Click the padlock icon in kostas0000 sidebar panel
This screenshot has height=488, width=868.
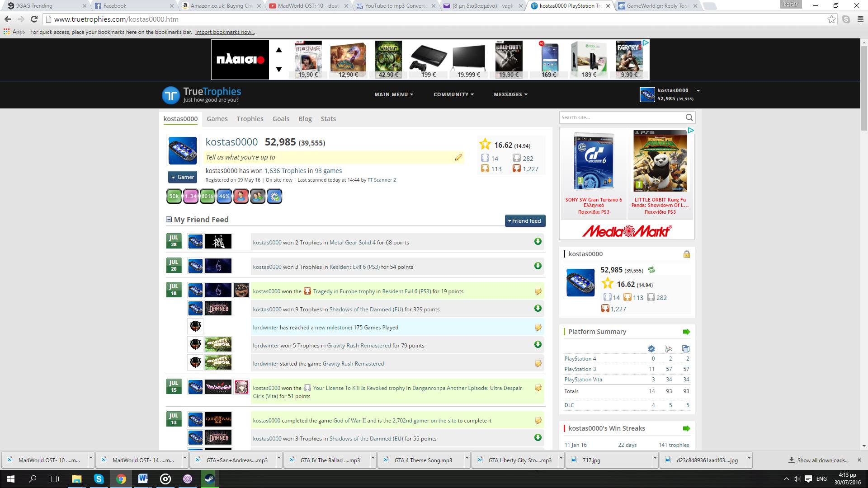tap(686, 254)
